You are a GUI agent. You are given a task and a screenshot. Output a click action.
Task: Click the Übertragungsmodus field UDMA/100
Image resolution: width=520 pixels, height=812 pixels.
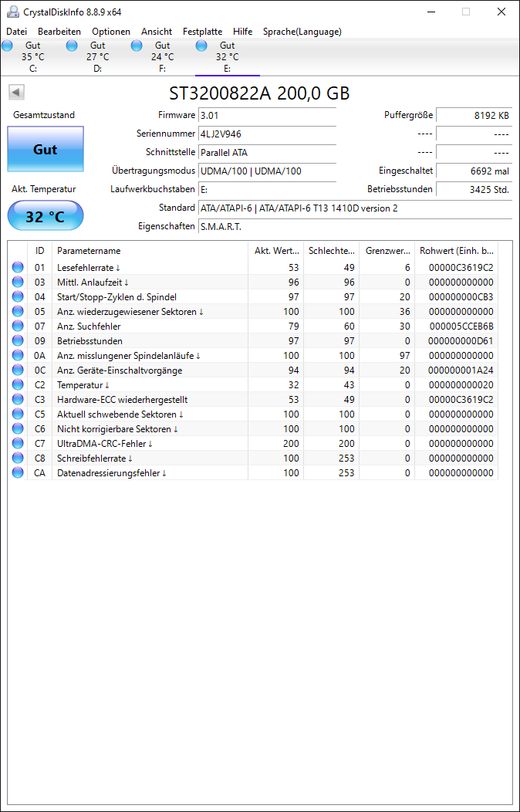pos(268,171)
